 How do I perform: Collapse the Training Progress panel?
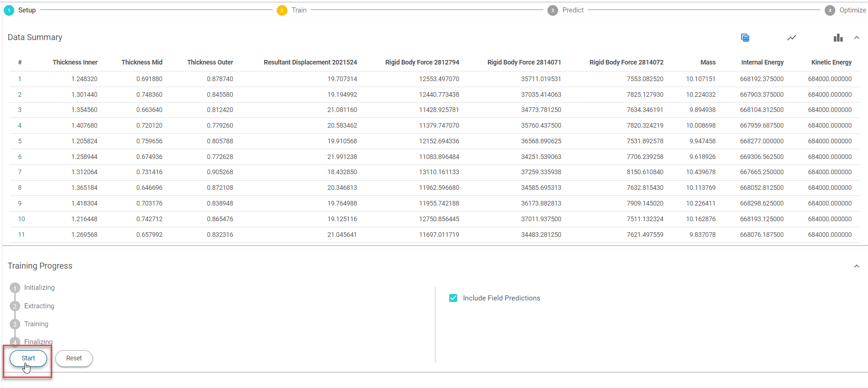tap(856, 266)
